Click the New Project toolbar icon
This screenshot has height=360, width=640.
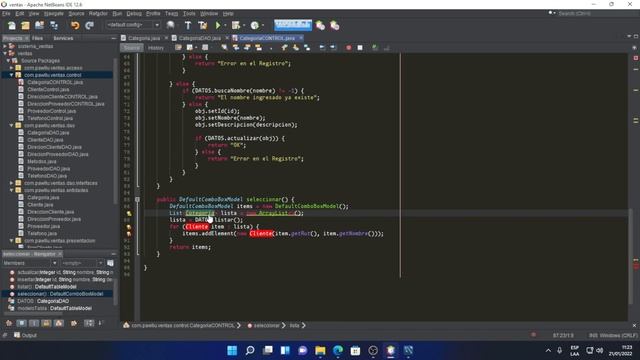click(x=25, y=25)
